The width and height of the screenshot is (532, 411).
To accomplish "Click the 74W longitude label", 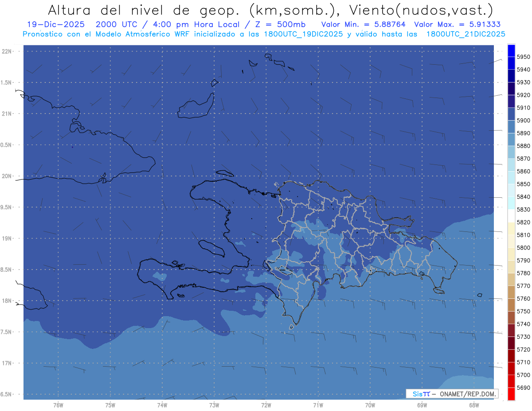I will click(162, 405).
